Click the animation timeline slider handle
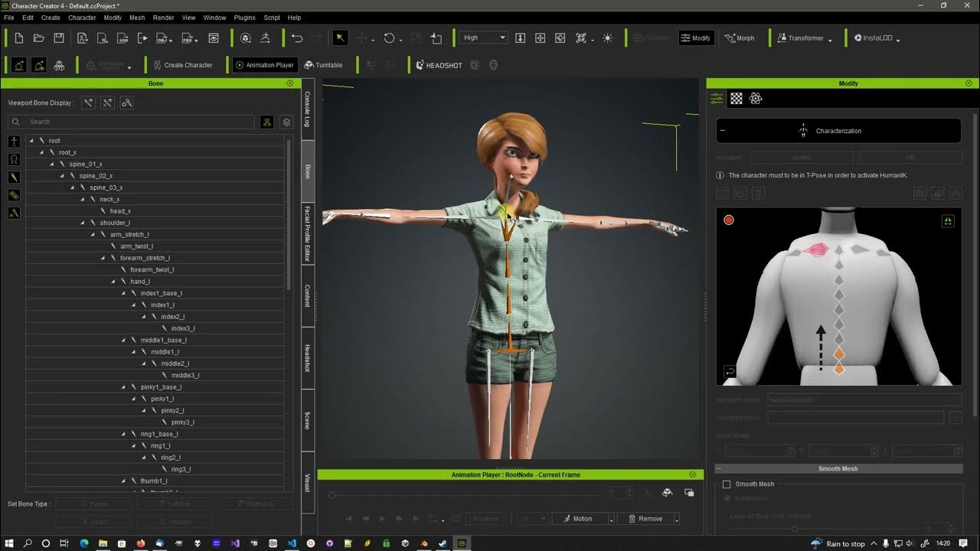 (332, 495)
